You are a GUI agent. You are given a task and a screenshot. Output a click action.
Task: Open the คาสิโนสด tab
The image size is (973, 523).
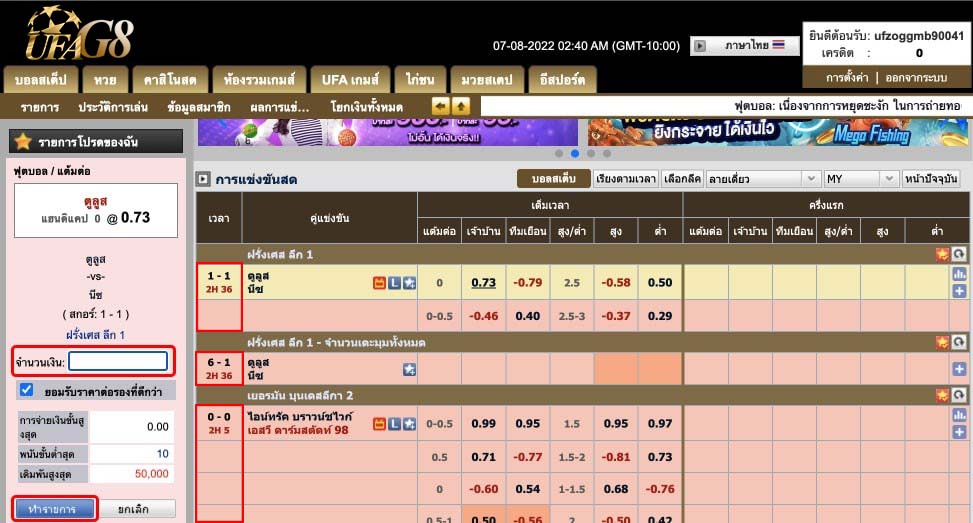click(x=170, y=80)
